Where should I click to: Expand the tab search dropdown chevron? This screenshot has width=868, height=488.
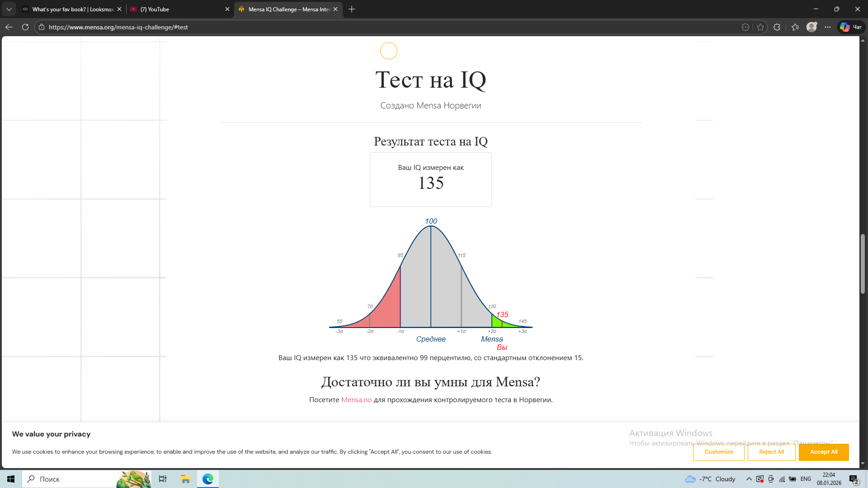point(9,9)
